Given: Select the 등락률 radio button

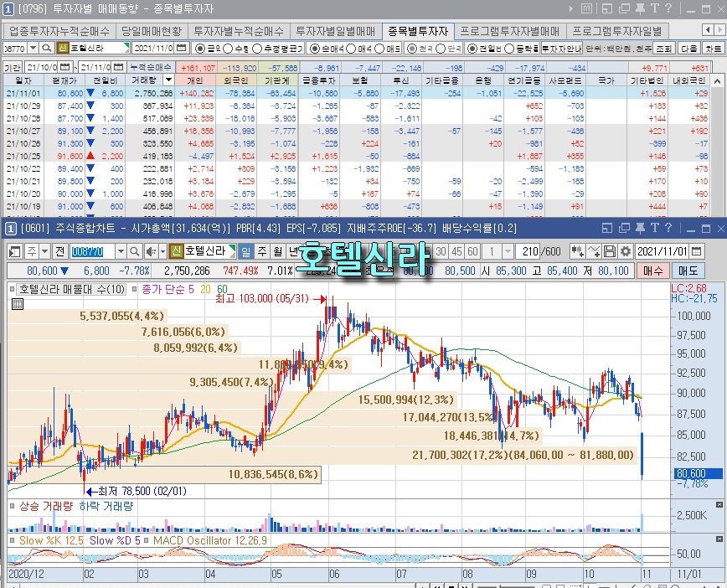Looking at the screenshot, I should click(509, 49).
